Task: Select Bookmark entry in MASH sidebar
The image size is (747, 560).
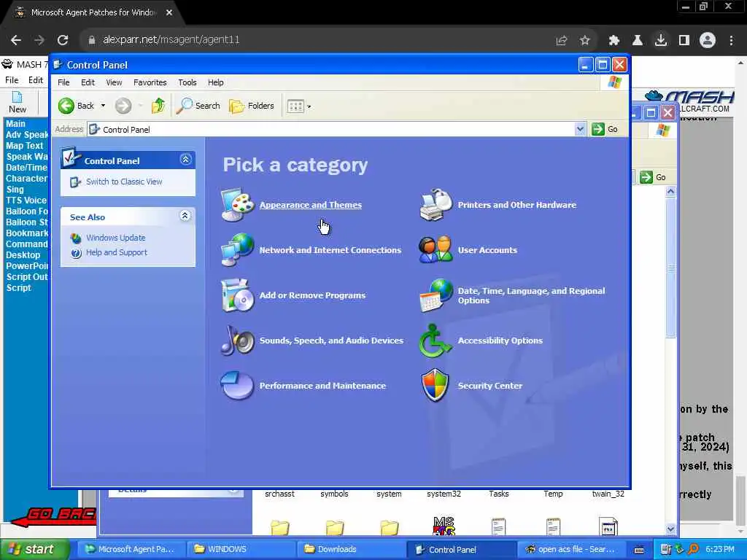Action: click(27, 233)
